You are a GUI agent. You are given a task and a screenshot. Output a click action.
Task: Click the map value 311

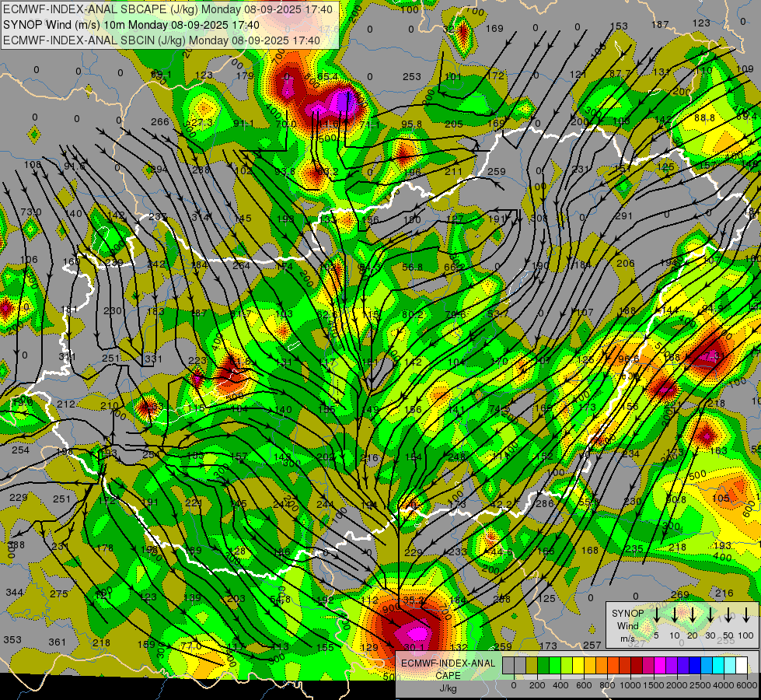click(x=67, y=357)
